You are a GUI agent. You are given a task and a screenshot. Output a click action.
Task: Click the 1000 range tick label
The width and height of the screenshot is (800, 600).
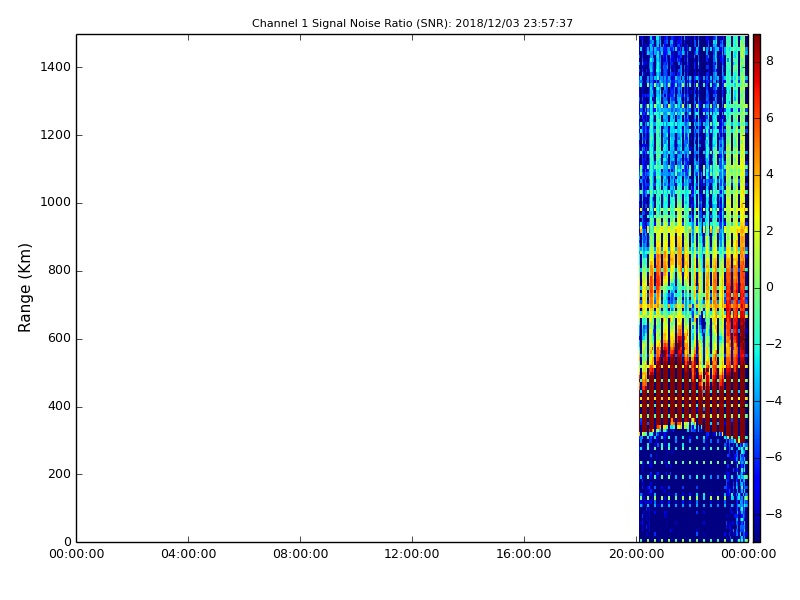[x=56, y=202]
